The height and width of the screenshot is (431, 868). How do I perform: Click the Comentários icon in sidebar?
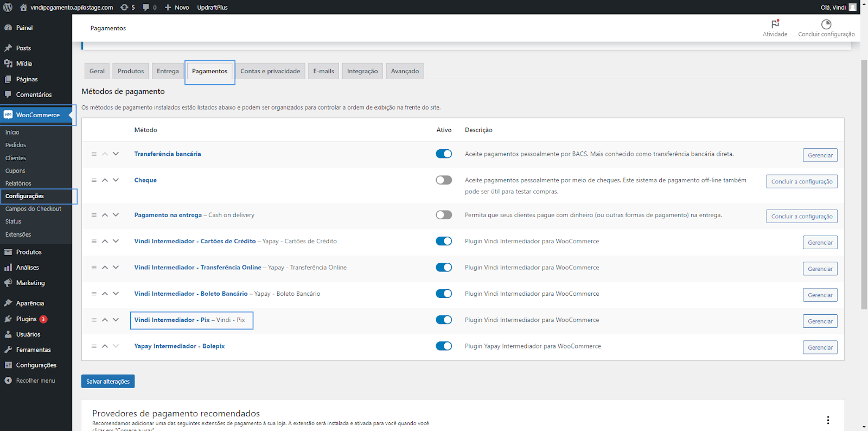click(8, 94)
